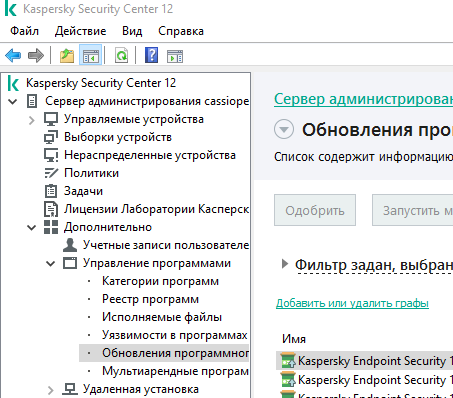Screen dimensions: 453x398
Task: Click the Управление программами window icon
Action: pyautogui.click(x=70, y=263)
